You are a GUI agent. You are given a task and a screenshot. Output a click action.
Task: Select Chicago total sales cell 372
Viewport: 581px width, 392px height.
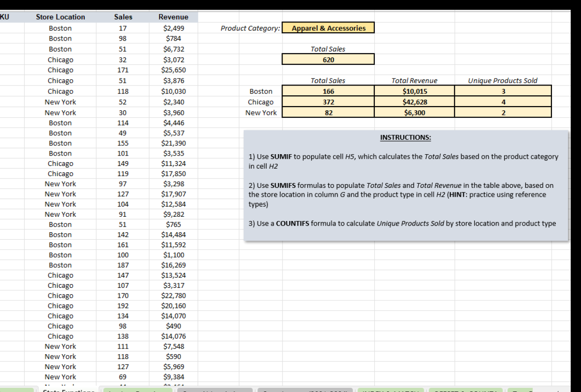tap(328, 102)
